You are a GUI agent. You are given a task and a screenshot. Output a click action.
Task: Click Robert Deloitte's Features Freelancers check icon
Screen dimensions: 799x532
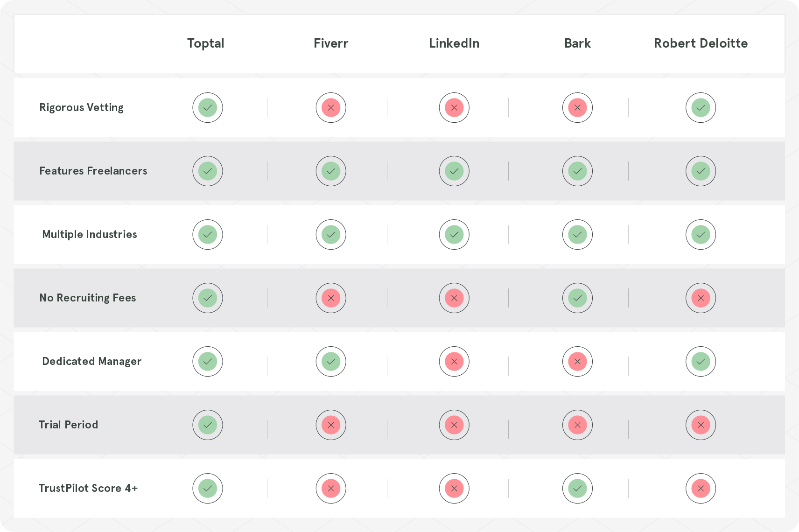coord(701,171)
